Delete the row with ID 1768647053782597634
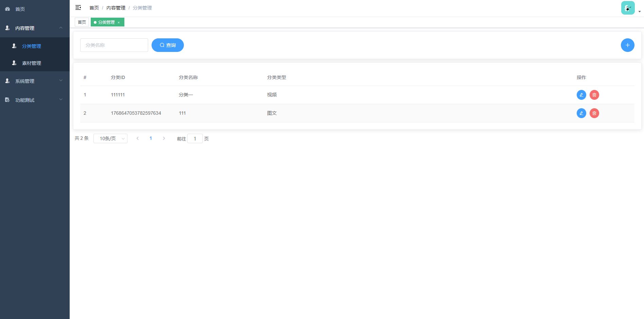Image resolution: width=644 pixels, height=319 pixels. [x=594, y=113]
